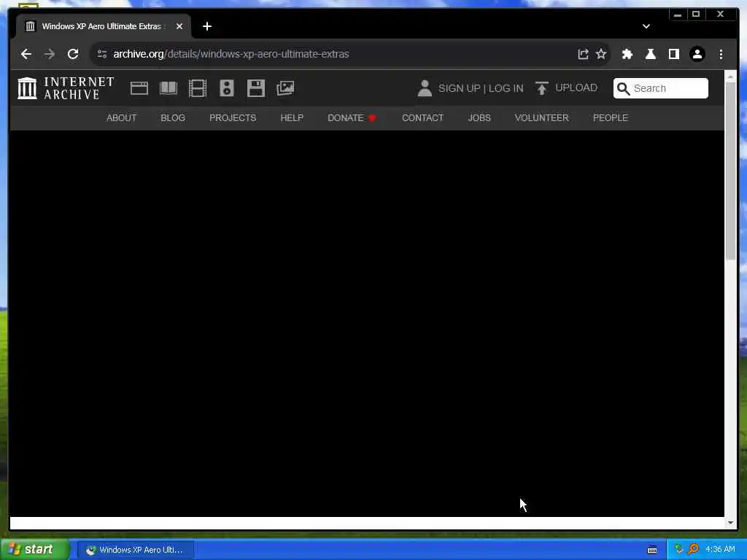Reload the page with refresh icon
This screenshot has height=560, width=747.
(x=73, y=54)
